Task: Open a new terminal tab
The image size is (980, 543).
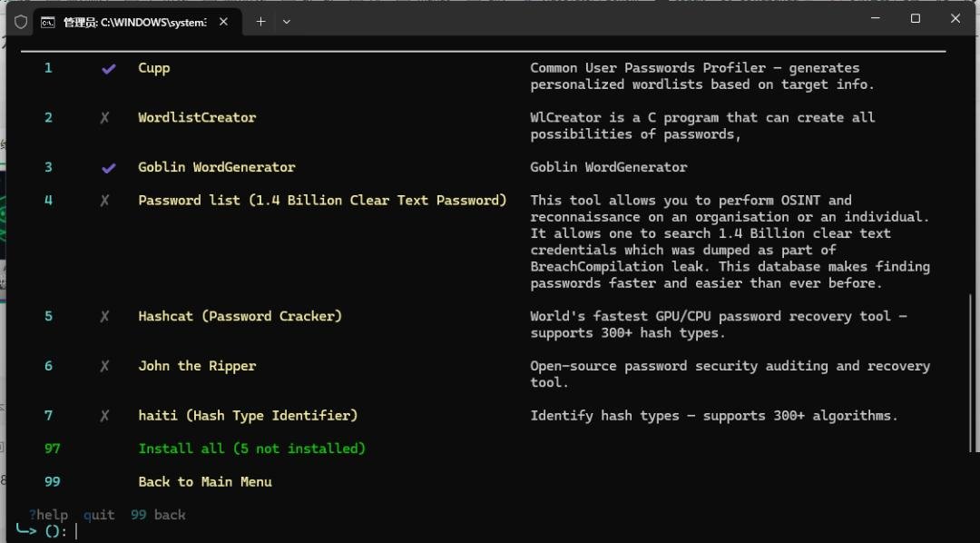Action: (x=260, y=22)
